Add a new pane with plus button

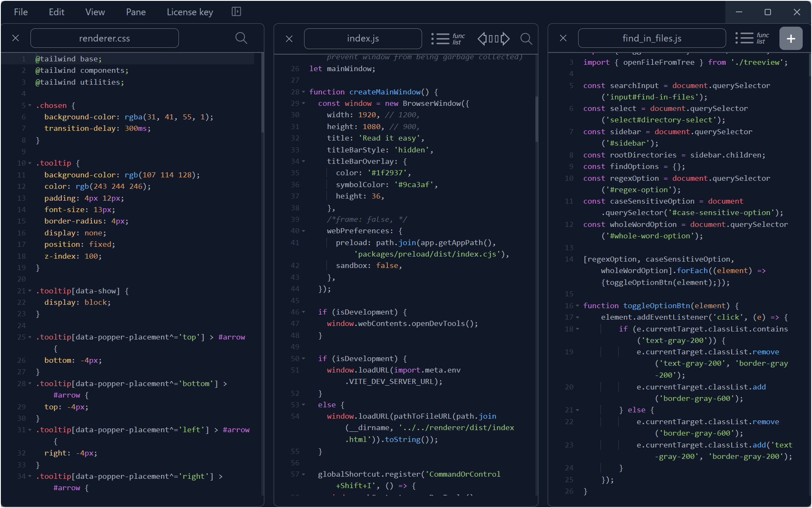(790, 39)
